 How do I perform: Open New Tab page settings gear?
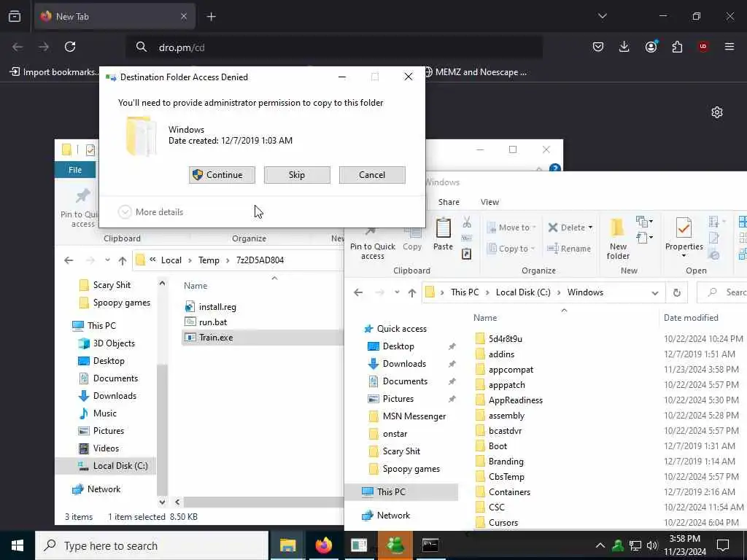coord(717,112)
